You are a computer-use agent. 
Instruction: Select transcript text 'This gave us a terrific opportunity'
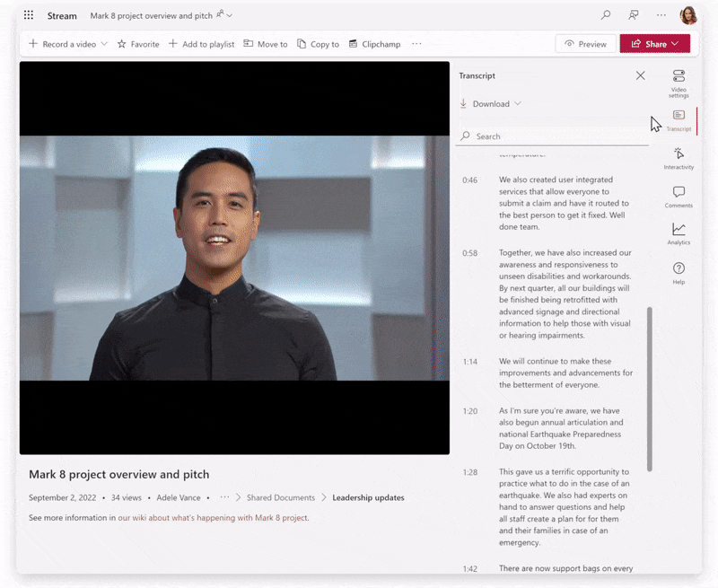[x=558, y=471]
